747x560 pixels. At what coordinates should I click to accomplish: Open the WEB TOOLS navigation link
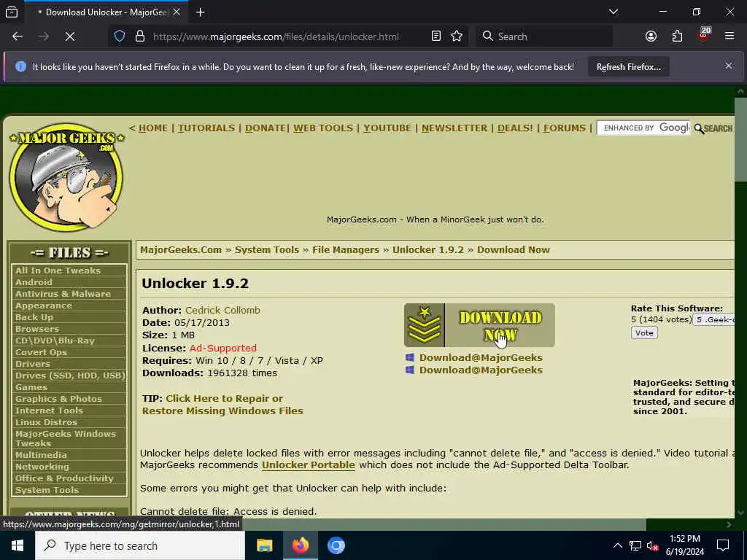click(x=323, y=128)
